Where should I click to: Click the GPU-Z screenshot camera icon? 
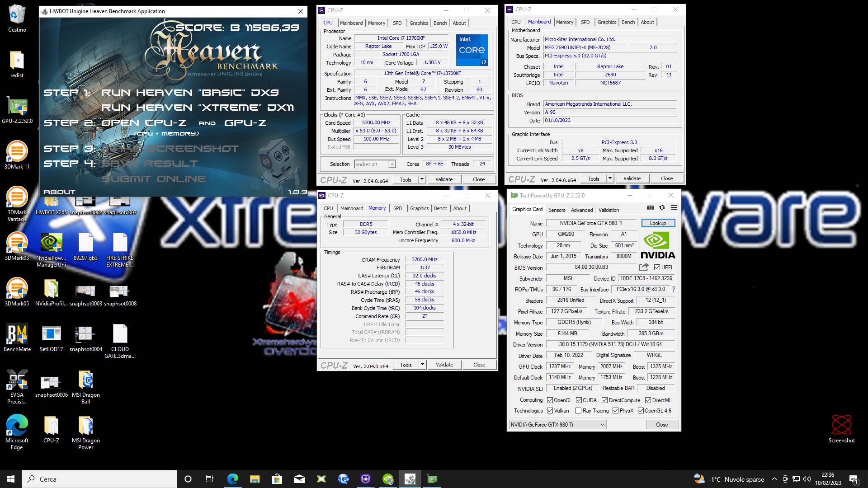pos(650,208)
